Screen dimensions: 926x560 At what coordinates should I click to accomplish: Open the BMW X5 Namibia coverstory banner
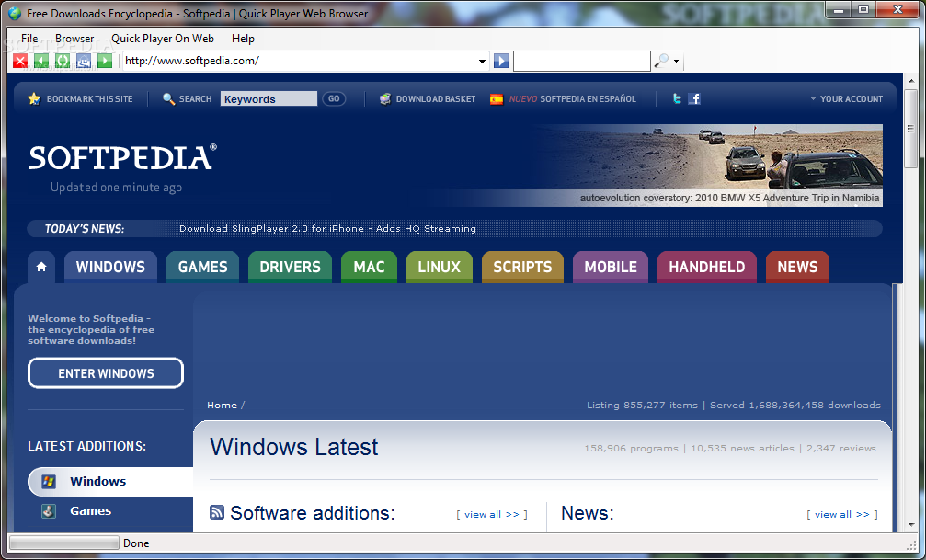coord(709,166)
